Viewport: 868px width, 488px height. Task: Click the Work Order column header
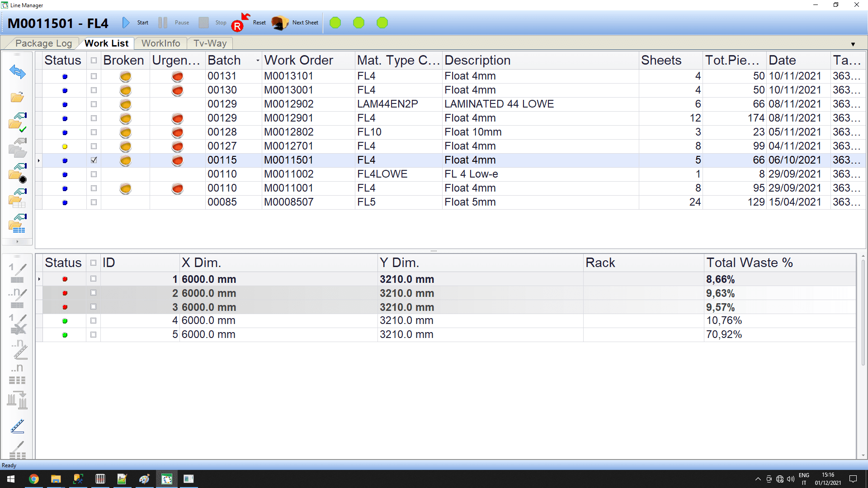308,61
